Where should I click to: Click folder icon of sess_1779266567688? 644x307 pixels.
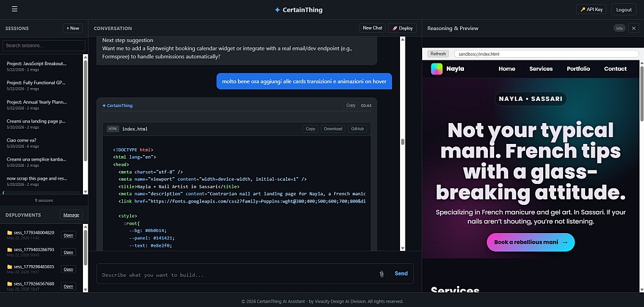pos(9,284)
